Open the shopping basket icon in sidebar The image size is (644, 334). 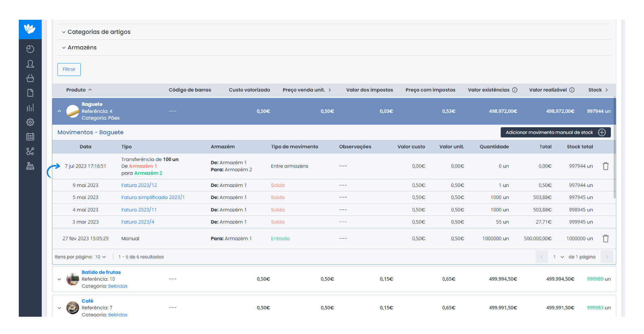pyautogui.click(x=30, y=78)
